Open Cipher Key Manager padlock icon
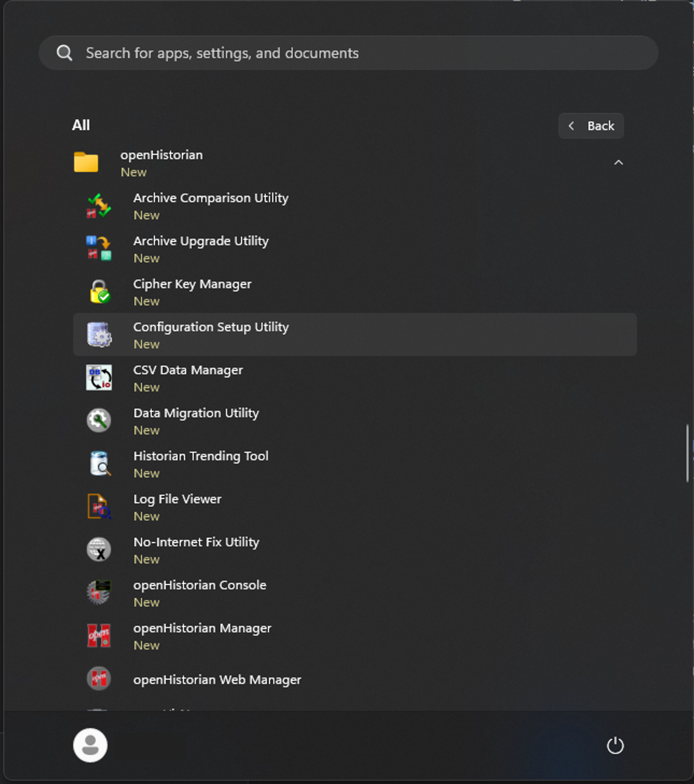This screenshot has width=694, height=784. 99,292
